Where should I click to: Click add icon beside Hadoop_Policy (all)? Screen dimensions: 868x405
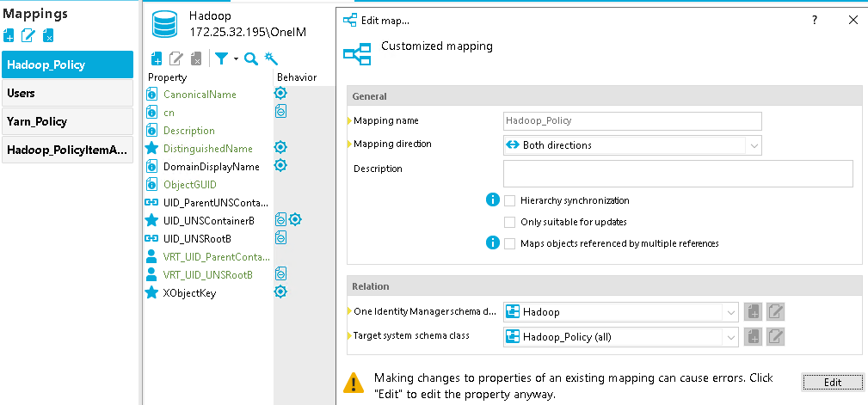[x=753, y=336]
